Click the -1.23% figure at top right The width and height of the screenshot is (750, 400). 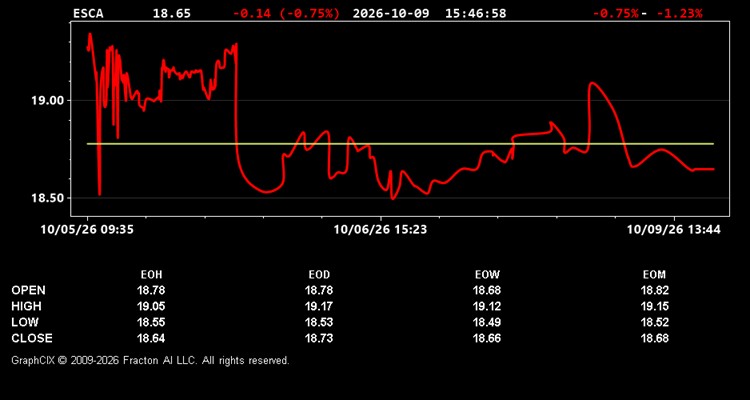click(680, 13)
